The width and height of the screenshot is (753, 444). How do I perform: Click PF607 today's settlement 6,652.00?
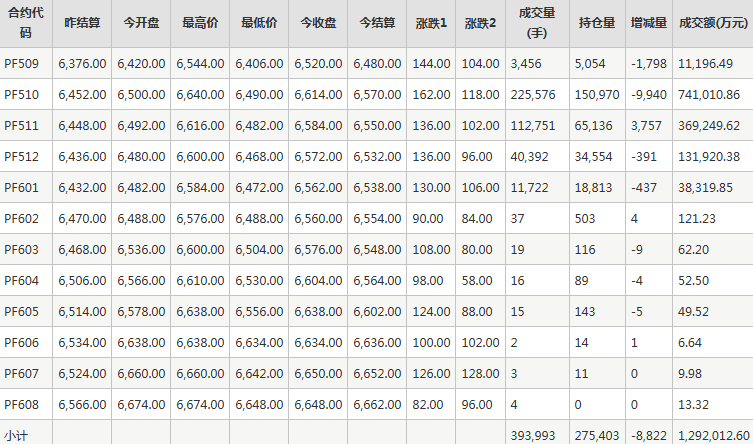click(377, 373)
